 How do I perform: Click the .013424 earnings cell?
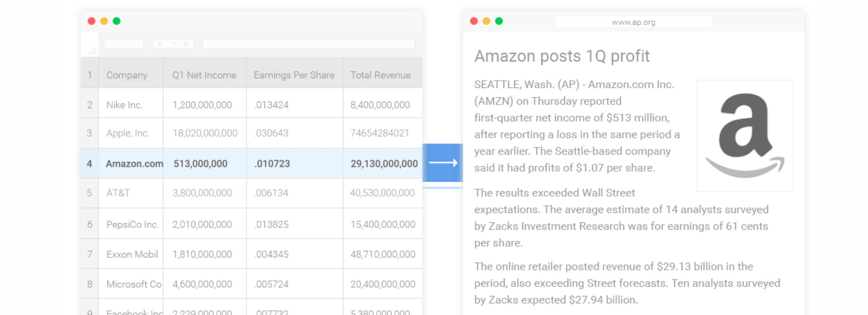point(295,103)
